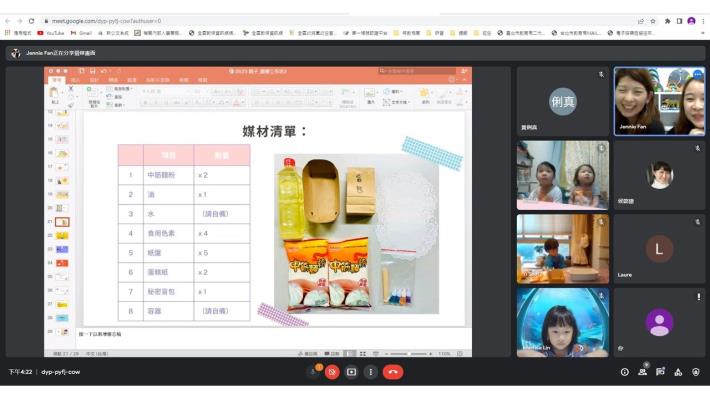Click table cell x 5 in row 5
The height and width of the screenshot is (399, 710).
point(222,253)
